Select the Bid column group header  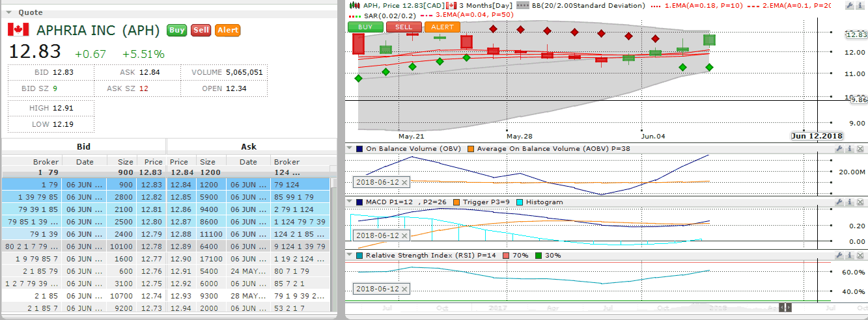[84, 147]
